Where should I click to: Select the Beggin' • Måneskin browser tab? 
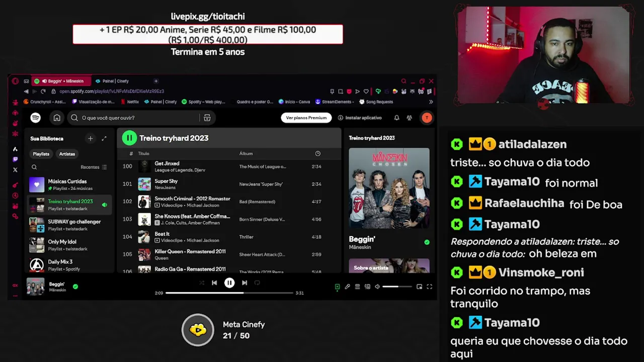coord(61,81)
